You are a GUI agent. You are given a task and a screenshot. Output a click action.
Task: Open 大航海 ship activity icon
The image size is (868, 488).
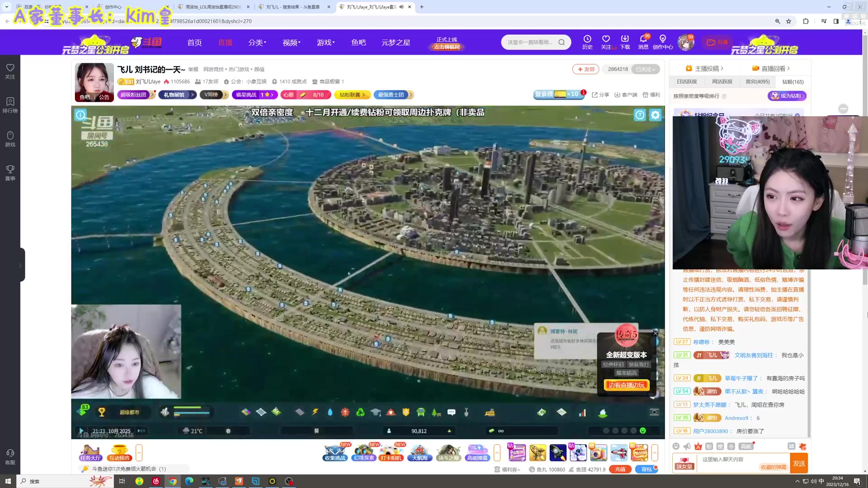(x=420, y=452)
